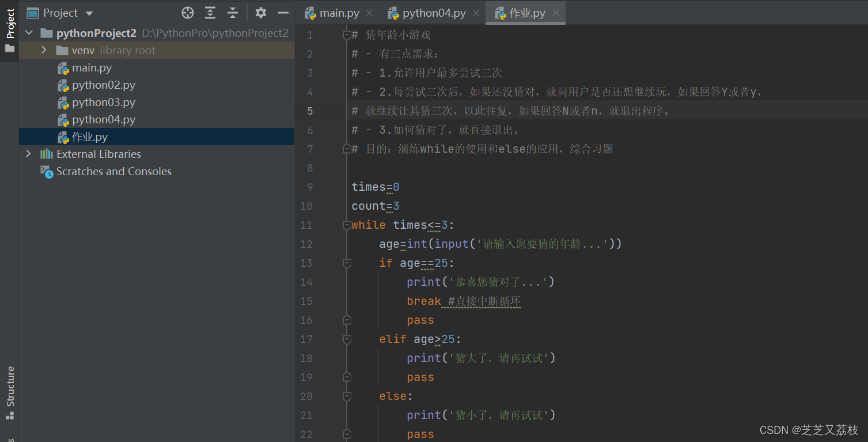
Task: Fold the comment block at line 1
Action: pyautogui.click(x=347, y=35)
